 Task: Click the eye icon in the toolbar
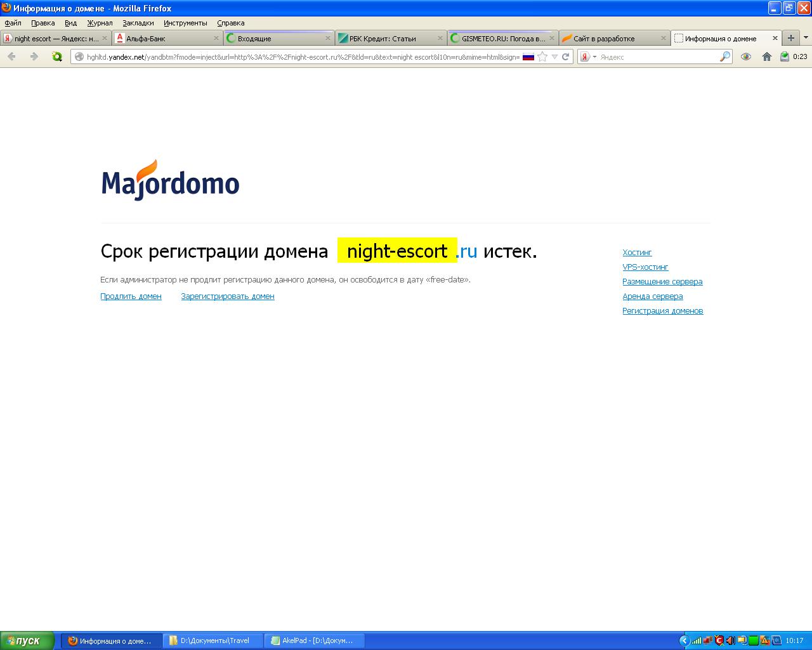746,56
